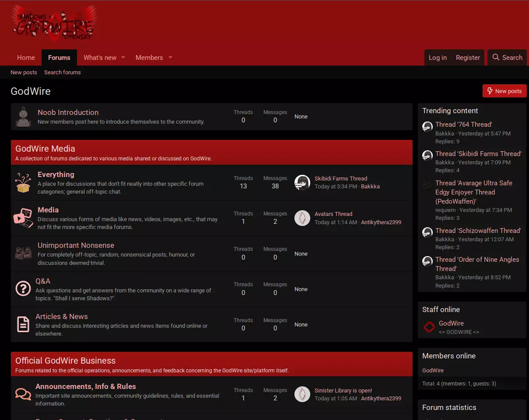
Task: Open the Search forums sub-navigation link
Action: [x=63, y=73]
